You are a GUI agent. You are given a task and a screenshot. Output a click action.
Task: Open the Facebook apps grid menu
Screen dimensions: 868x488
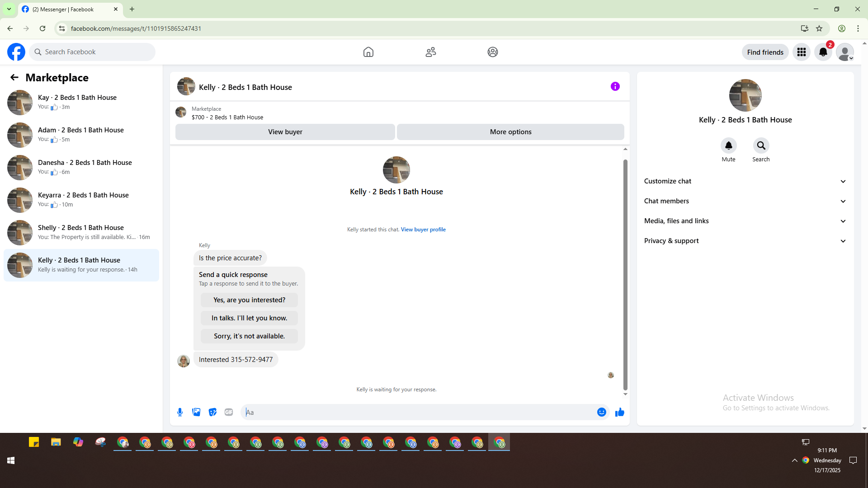pyautogui.click(x=801, y=52)
